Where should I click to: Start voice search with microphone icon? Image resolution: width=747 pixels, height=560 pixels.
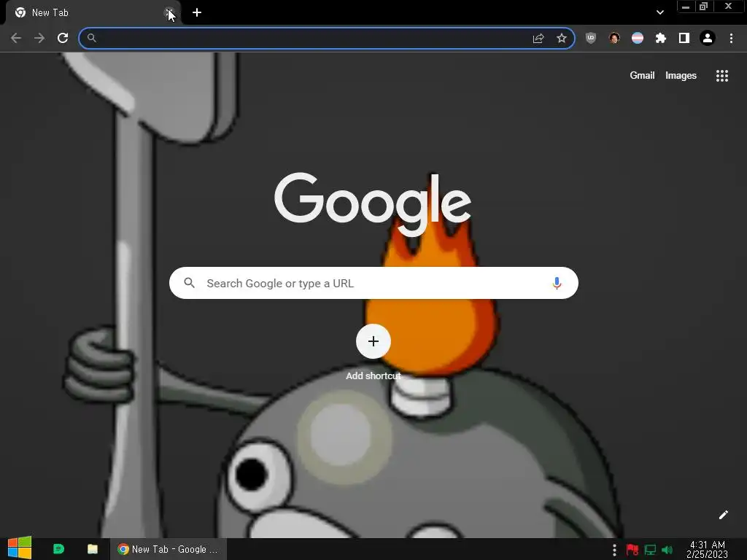tap(557, 284)
